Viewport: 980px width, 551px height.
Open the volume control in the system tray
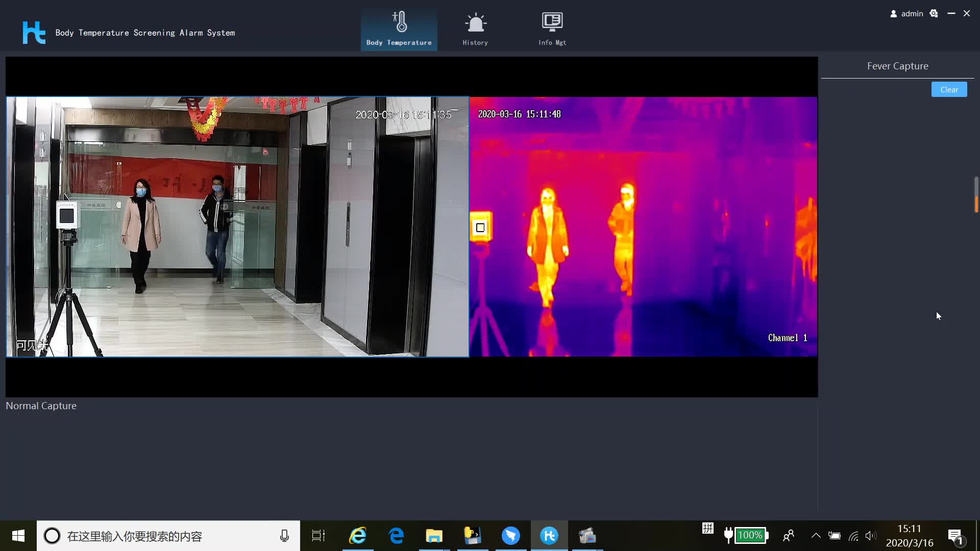871,536
